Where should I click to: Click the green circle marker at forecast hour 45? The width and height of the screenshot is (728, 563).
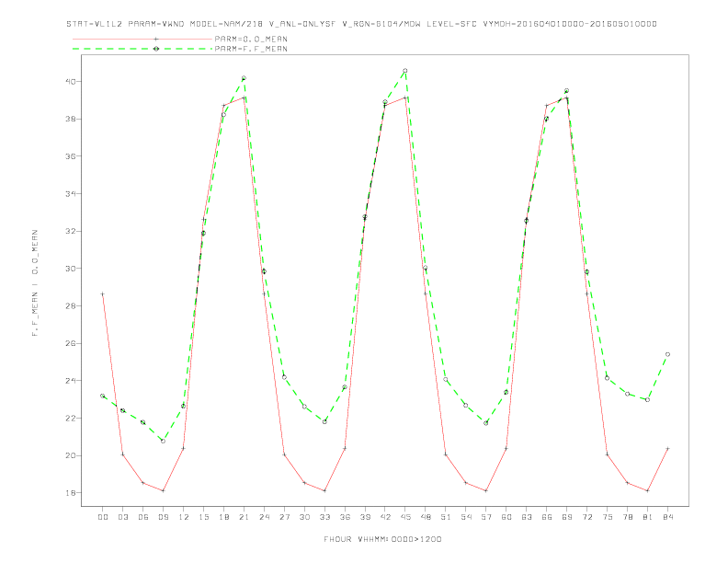(x=405, y=71)
